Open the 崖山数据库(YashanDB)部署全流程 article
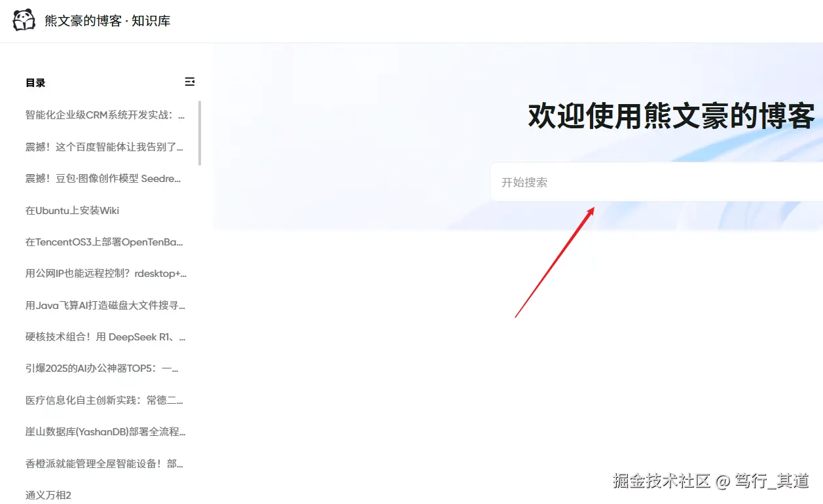Viewport: 823px width, 504px height. tap(105, 432)
